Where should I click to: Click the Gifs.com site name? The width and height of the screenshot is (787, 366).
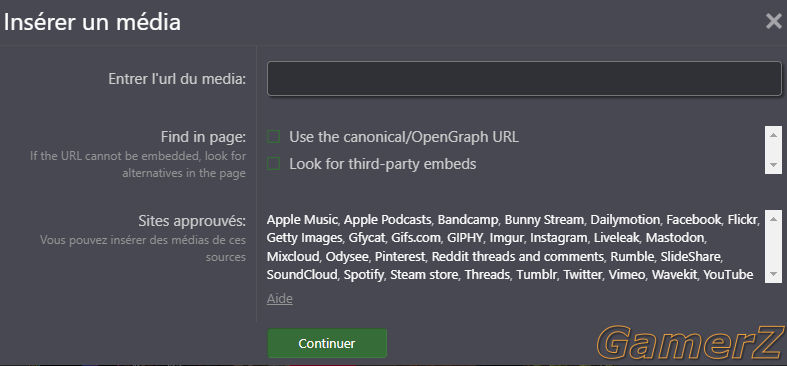point(416,237)
